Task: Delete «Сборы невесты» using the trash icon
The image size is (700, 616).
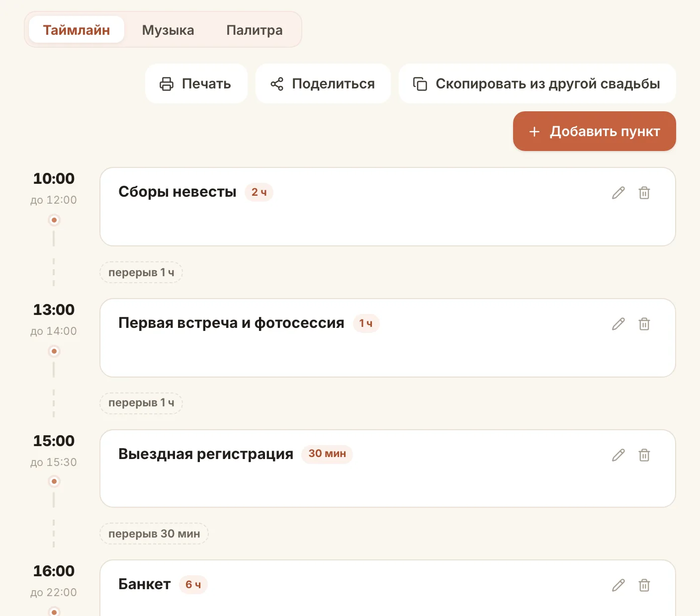Action: [644, 193]
